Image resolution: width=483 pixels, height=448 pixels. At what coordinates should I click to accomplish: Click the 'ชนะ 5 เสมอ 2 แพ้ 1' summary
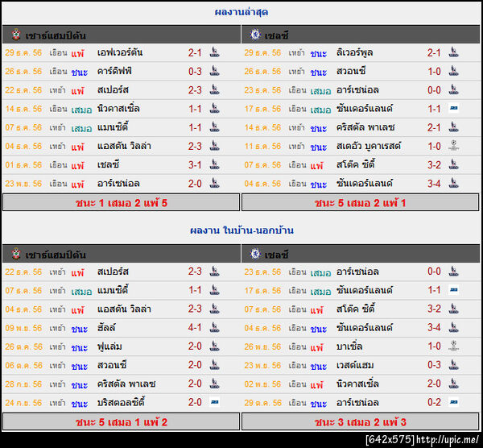[x=360, y=203]
